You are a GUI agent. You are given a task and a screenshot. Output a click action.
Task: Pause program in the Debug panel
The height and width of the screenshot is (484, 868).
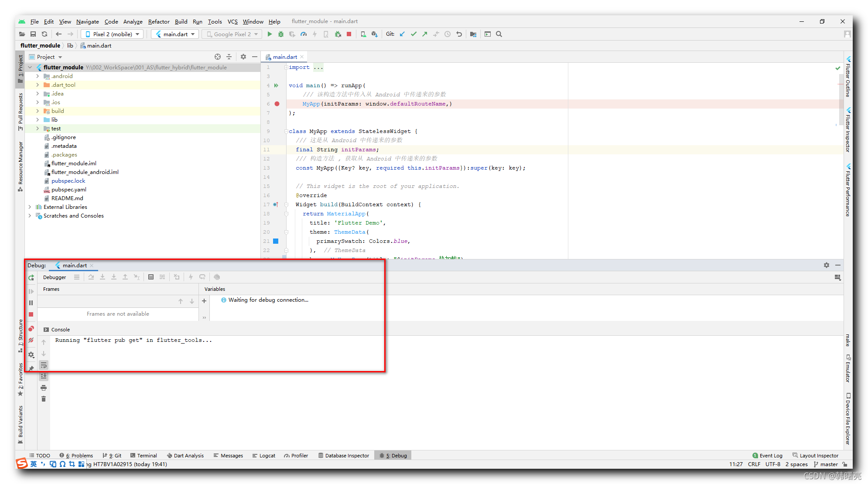[x=31, y=303]
